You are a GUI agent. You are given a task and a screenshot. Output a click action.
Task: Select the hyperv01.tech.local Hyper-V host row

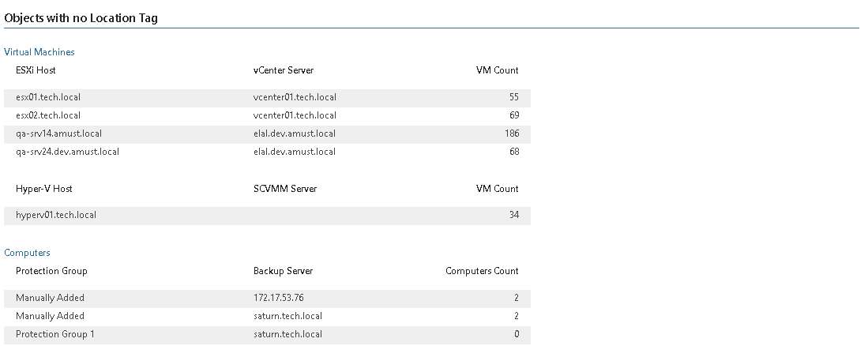267,216
